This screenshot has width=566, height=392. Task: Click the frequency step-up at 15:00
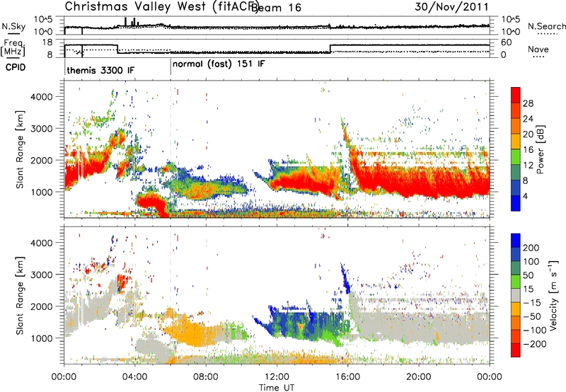pos(330,49)
